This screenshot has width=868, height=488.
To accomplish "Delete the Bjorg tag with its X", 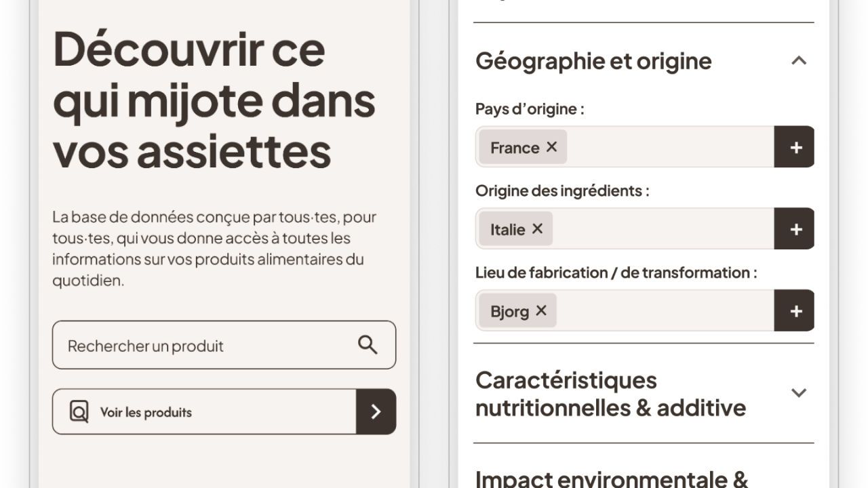I will pos(541,310).
